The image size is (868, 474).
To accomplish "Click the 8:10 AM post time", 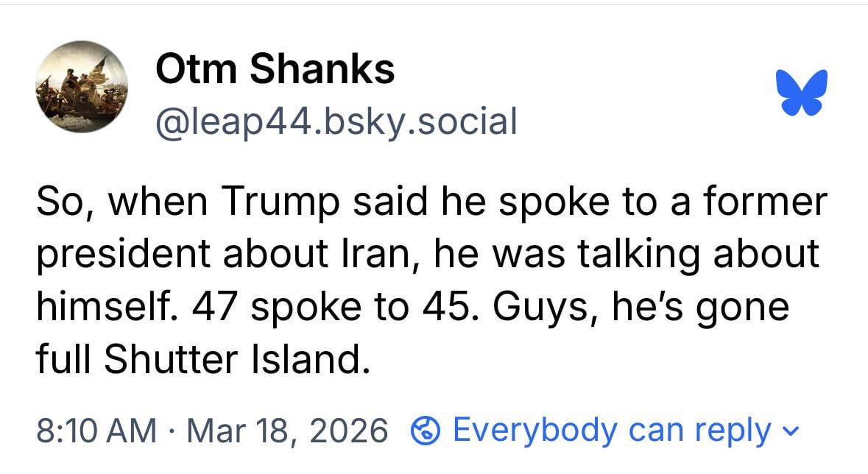I will (96, 430).
